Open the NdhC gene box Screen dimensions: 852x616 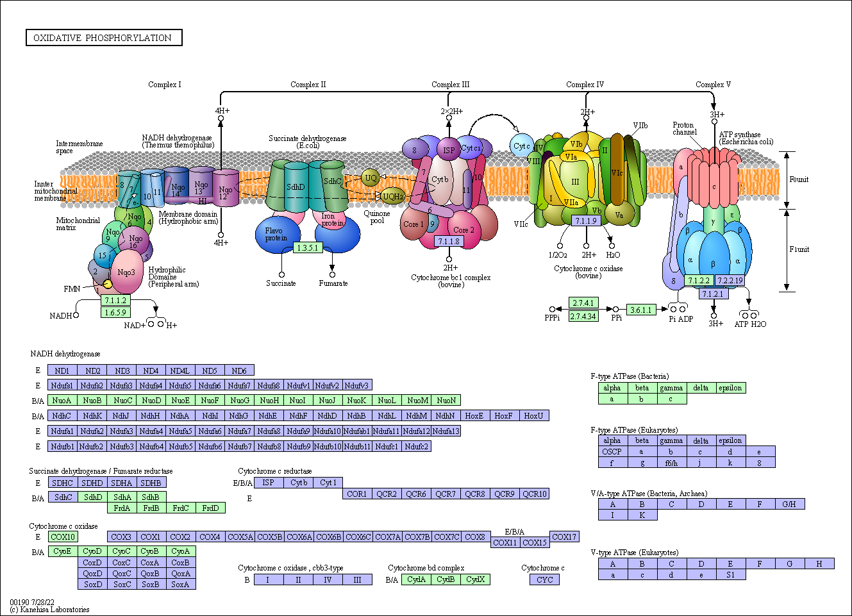click(x=63, y=415)
